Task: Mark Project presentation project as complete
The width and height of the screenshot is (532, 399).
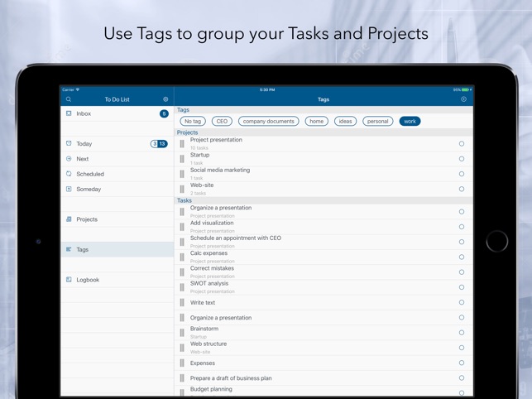Action: [462, 144]
